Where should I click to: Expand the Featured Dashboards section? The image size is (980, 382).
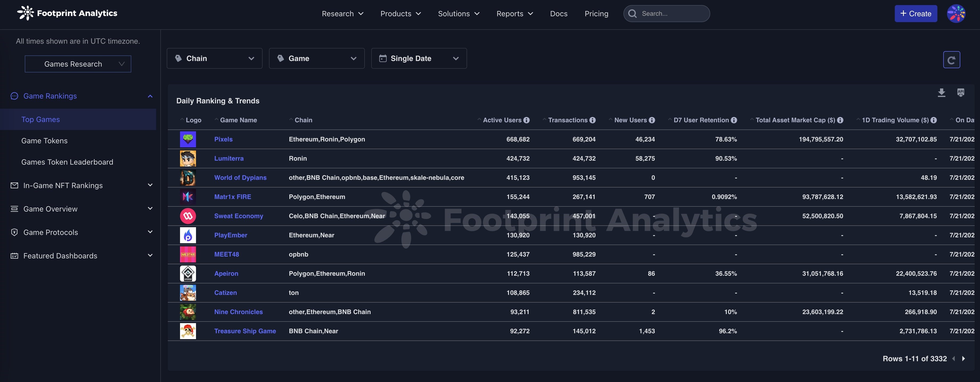[150, 256]
